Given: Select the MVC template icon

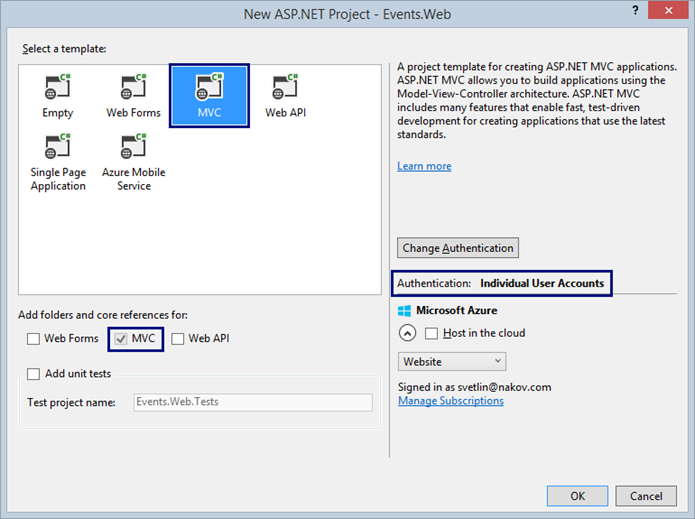Looking at the screenshot, I should [209, 88].
